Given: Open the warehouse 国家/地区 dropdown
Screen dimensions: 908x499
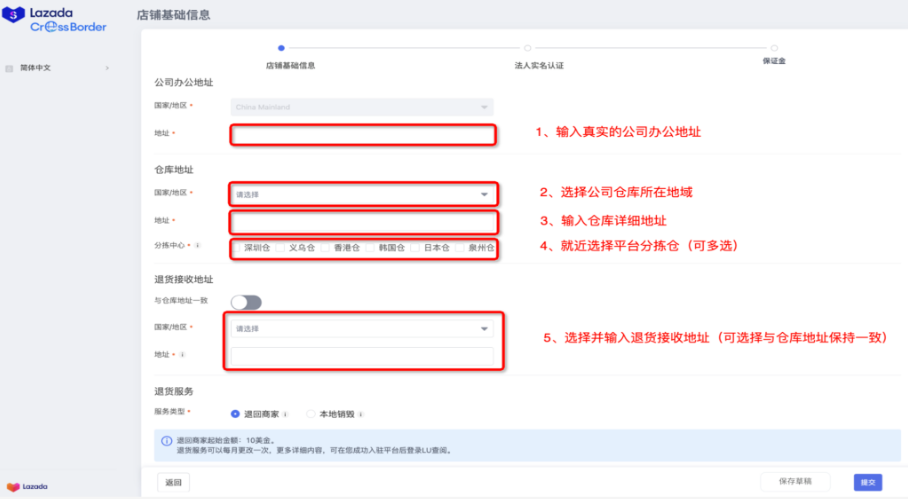Looking at the screenshot, I should pos(363,195).
